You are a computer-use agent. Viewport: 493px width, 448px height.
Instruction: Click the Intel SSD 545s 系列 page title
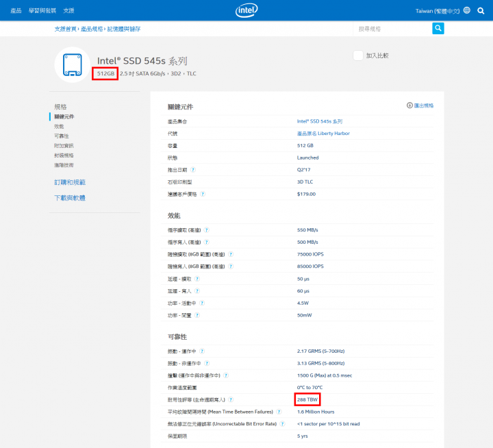pos(142,61)
